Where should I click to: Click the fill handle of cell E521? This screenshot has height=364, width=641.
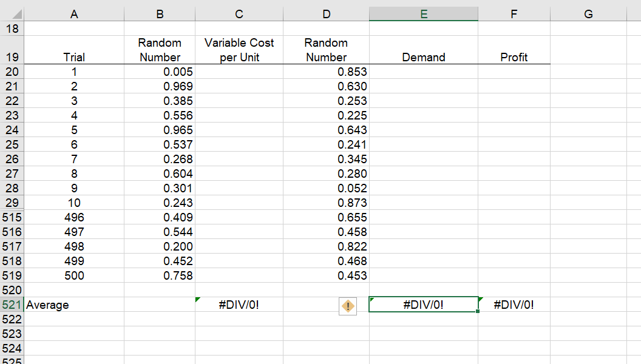pos(478,312)
